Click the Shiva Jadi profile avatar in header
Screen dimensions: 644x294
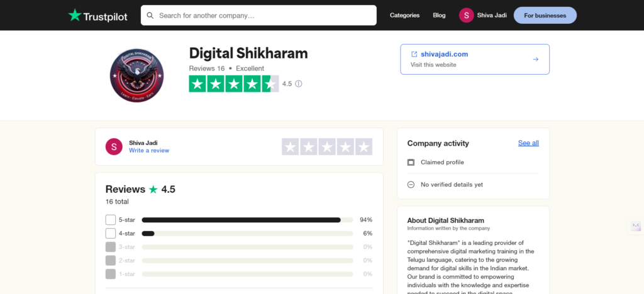467,16
